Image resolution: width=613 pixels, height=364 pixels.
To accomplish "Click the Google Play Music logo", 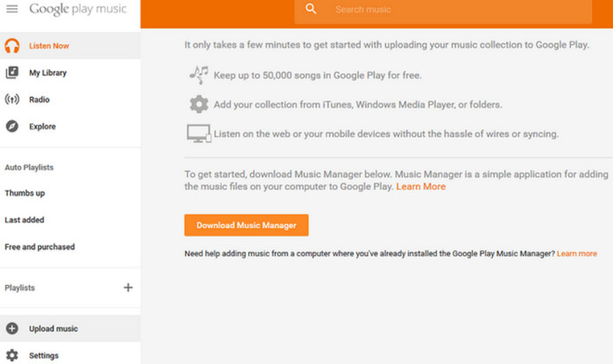I will [x=78, y=9].
